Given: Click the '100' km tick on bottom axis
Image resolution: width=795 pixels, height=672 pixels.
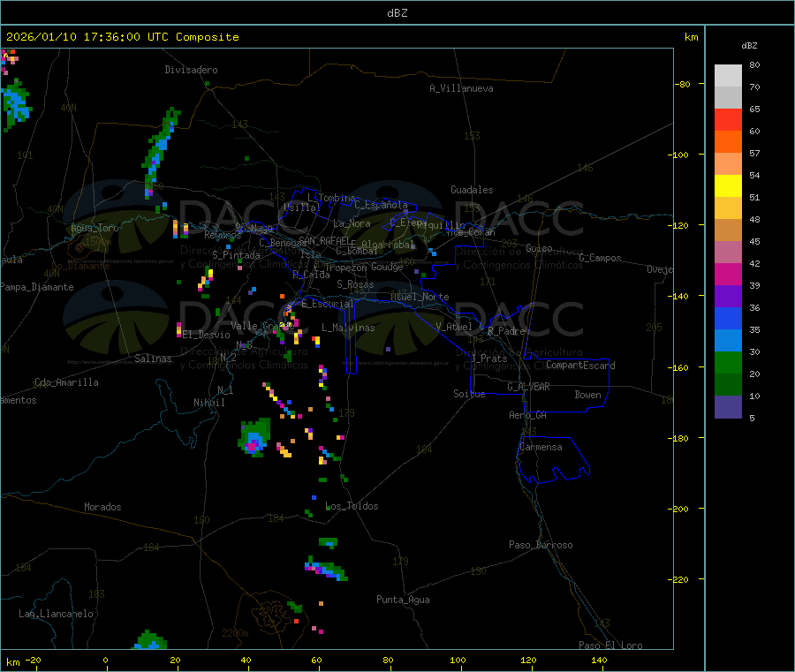Looking at the screenshot, I should pyautogui.click(x=458, y=660).
